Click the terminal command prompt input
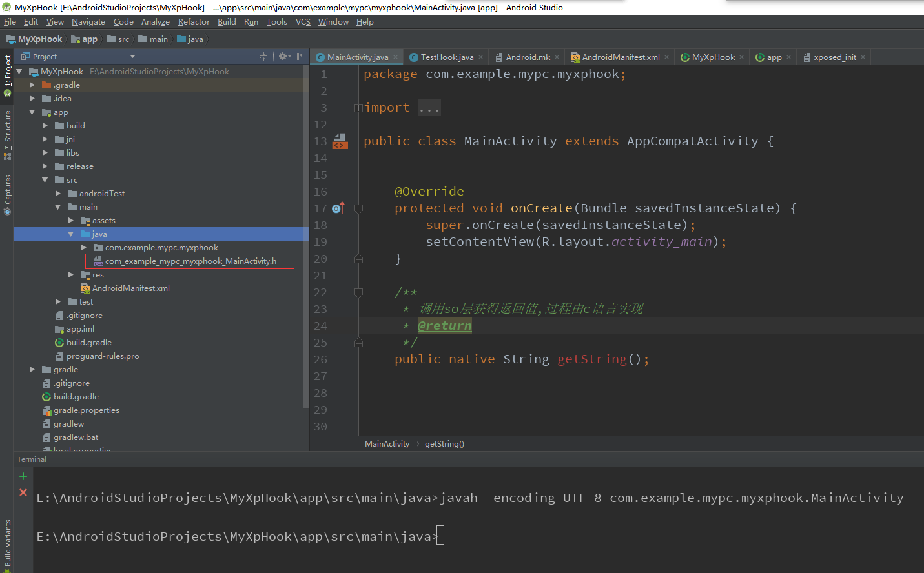Image resolution: width=924 pixels, height=573 pixels. pos(440,536)
